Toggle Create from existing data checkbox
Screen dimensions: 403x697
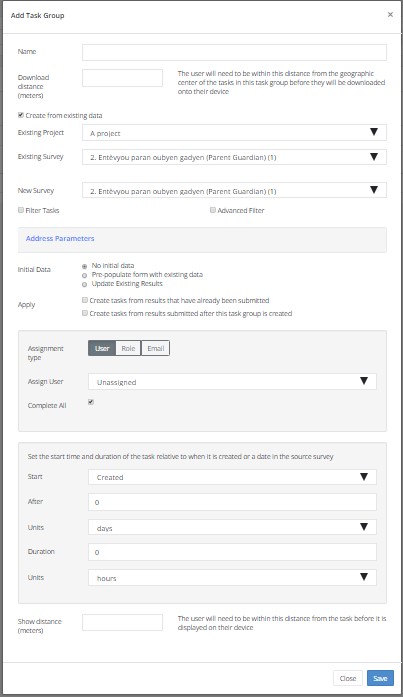(x=20, y=115)
